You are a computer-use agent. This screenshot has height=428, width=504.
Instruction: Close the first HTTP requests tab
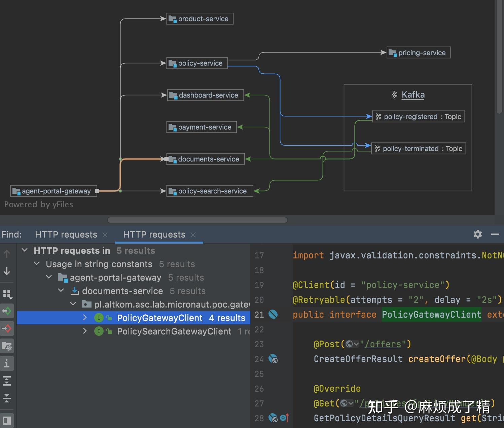point(105,235)
